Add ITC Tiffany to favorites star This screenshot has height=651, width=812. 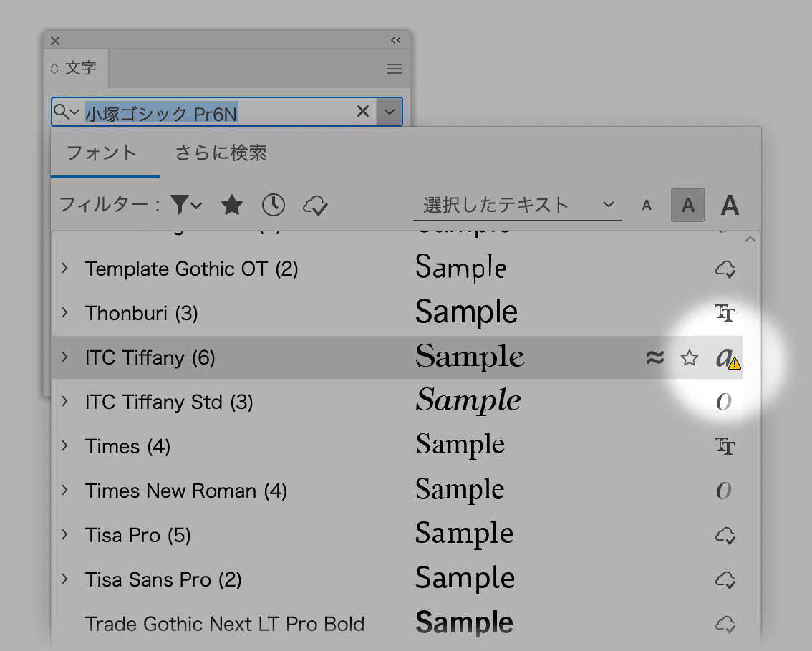point(690,358)
